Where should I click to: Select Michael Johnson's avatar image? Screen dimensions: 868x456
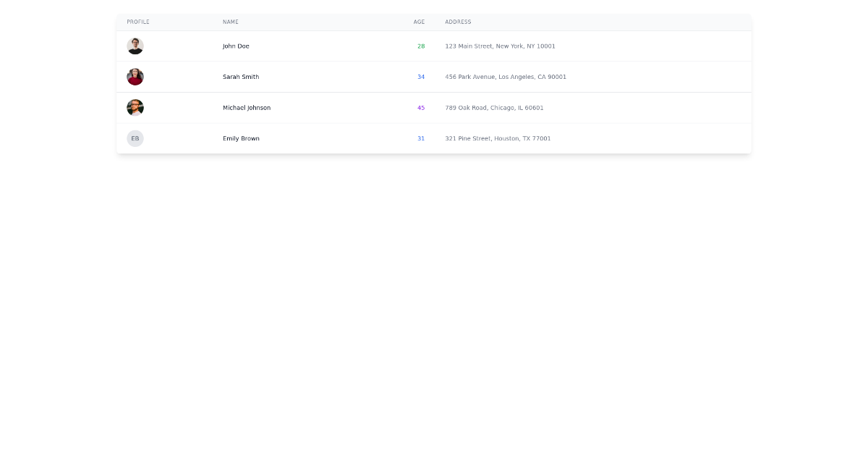click(x=135, y=107)
